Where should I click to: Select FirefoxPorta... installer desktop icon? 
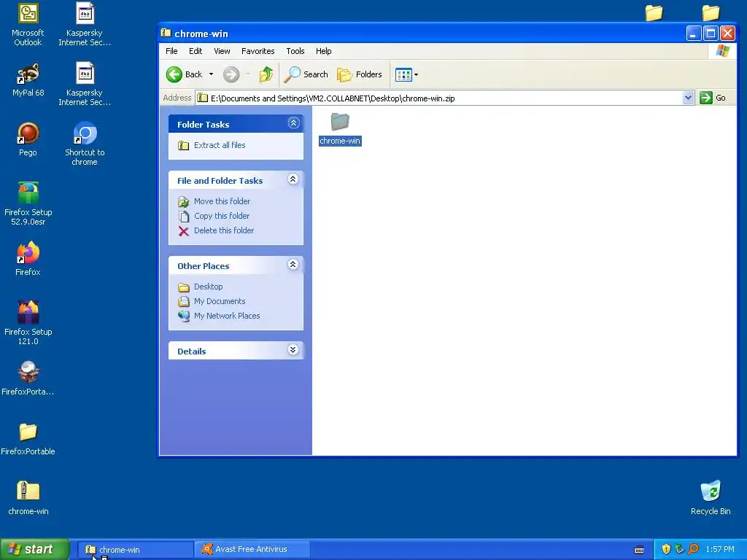coord(28,378)
